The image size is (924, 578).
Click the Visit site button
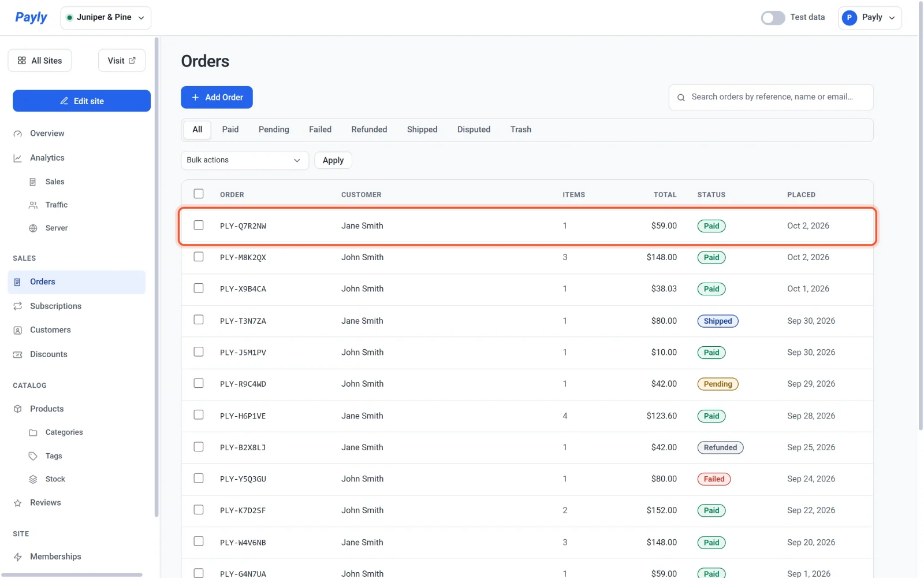click(x=122, y=61)
